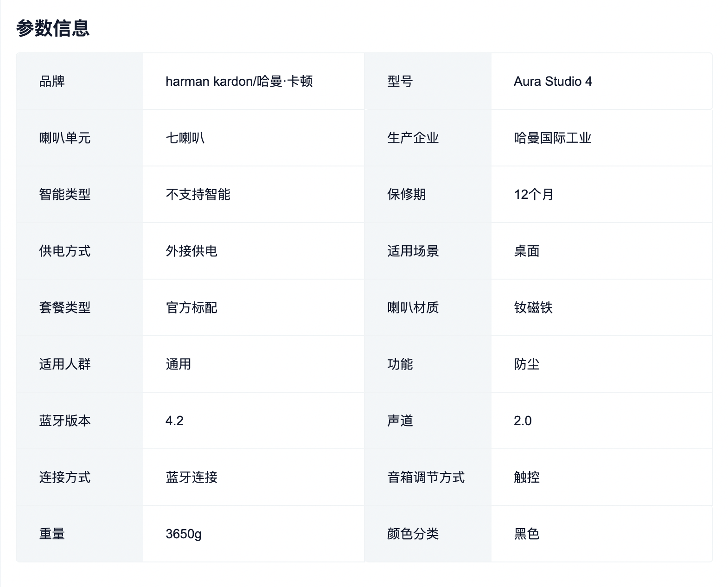Screen dimensions: 728x587
Task: Click the 哈曼国际工业 value
Action: (x=553, y=138)
